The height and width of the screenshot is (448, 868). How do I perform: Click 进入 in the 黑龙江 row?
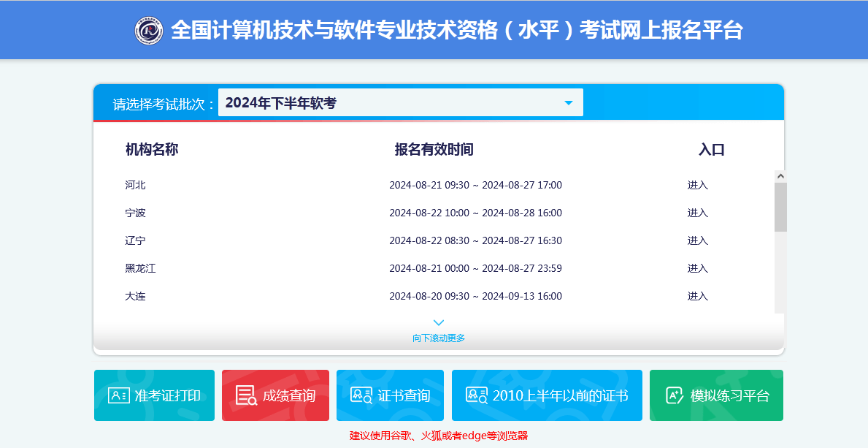pos(697,268)
